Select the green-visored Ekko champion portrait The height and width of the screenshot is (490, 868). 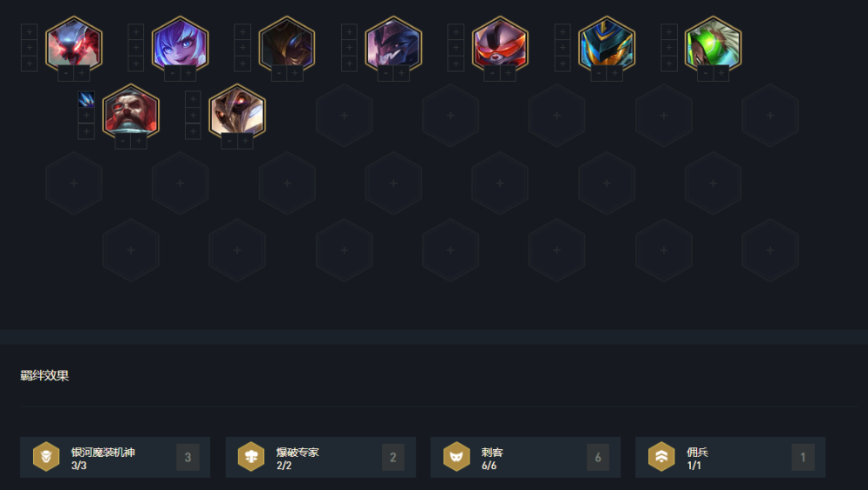point(713,44)
